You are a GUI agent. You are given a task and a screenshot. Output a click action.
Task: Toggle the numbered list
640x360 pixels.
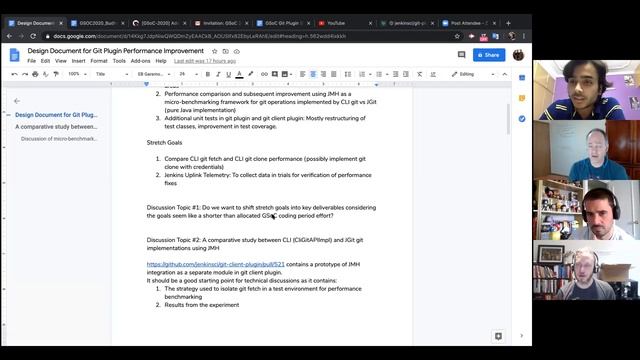tap(362, 74)
